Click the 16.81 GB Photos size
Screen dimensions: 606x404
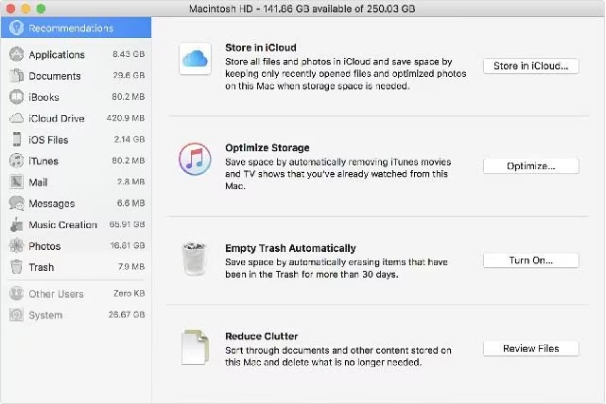(x=128, y=245)
